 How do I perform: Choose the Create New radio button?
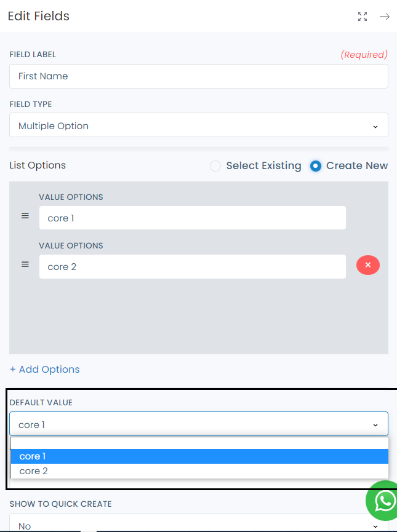316,166
